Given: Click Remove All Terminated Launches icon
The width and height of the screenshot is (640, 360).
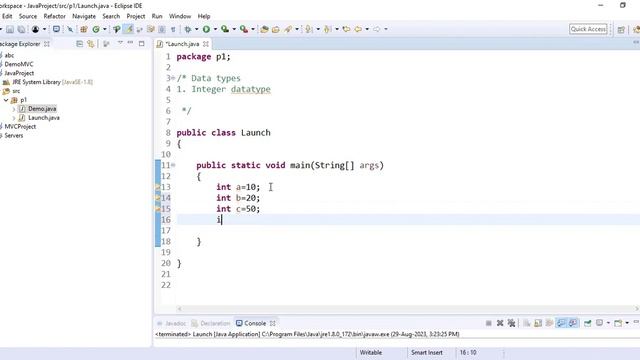Looking at the screenshot, I should coord(511,323).
